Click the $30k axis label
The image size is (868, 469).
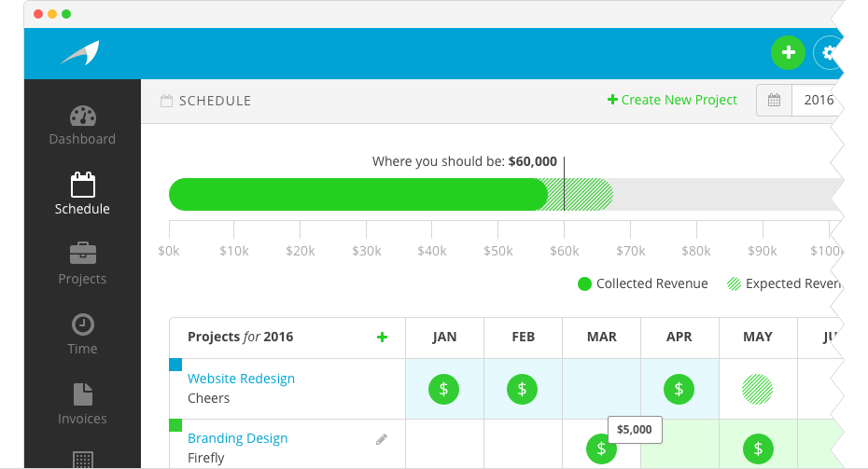[367, 251]
